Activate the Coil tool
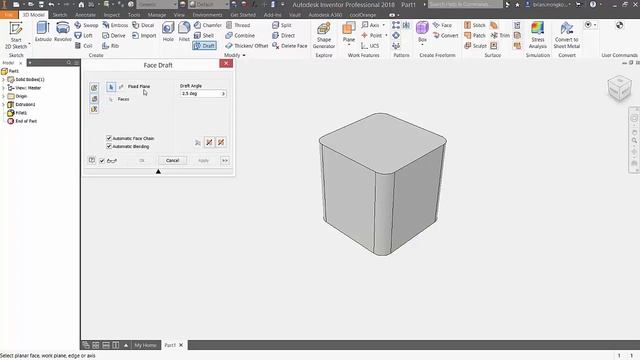This screenshot has height=360, width=640. [x=84, y=46]
